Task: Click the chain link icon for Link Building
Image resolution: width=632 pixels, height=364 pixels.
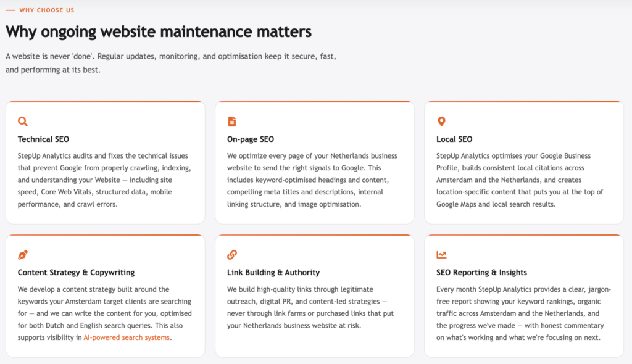Action: click(x=232, y=255)
